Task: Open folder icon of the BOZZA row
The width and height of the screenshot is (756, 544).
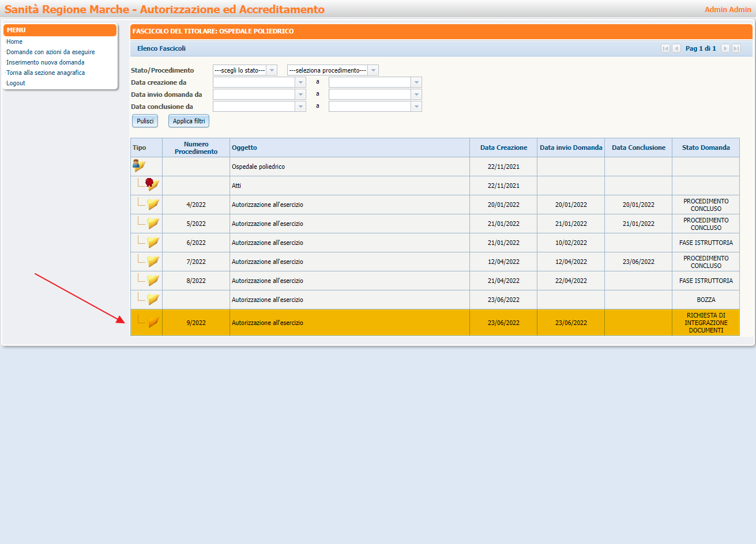Action: point(153,299)
